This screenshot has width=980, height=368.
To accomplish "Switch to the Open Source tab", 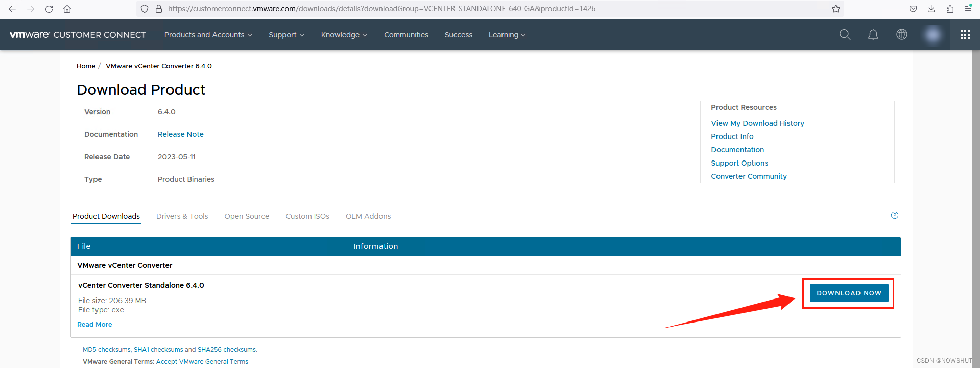I will point(247,216).
